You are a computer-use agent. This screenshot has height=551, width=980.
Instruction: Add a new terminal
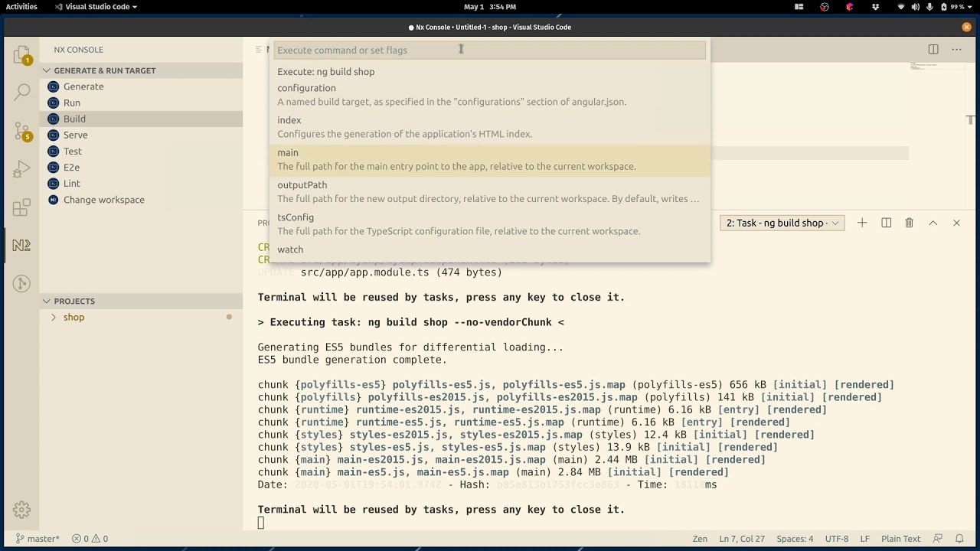pyautogui.click(x=862, y=223)
